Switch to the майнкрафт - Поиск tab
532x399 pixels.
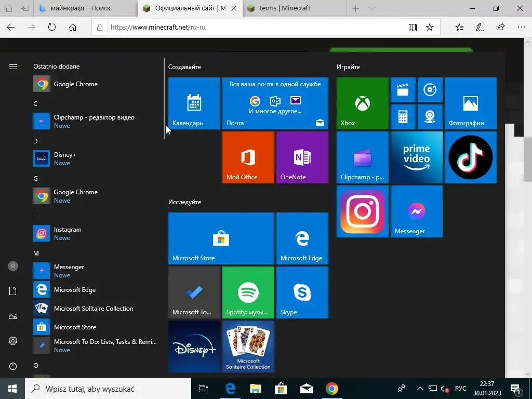(86, 8)
